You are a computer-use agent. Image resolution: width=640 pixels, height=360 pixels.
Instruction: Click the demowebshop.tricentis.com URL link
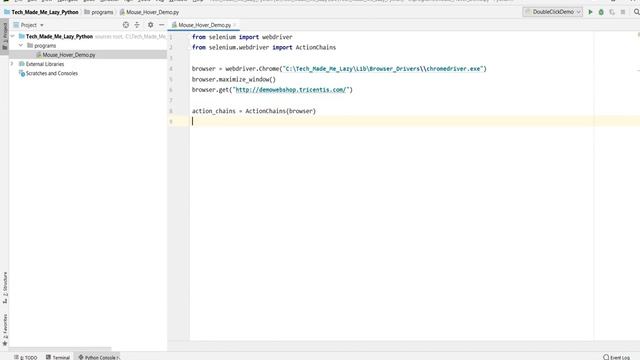[x=291, y=90]
